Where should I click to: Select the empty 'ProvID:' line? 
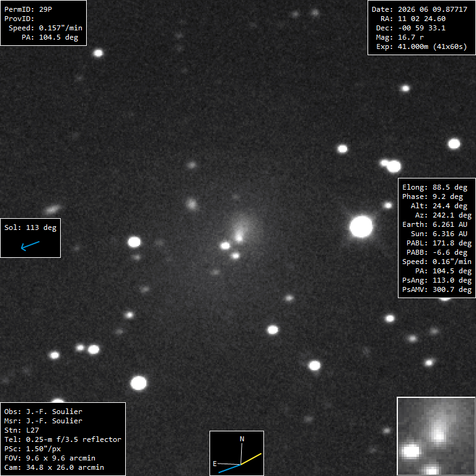click(x=19, y=19)
